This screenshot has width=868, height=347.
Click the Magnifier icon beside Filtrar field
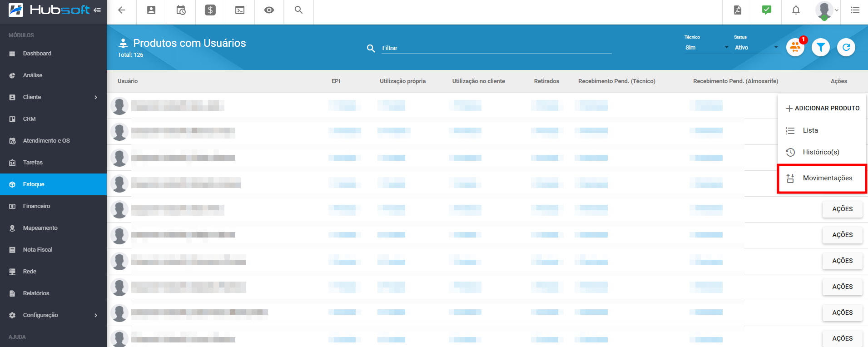tap(371, 48)
